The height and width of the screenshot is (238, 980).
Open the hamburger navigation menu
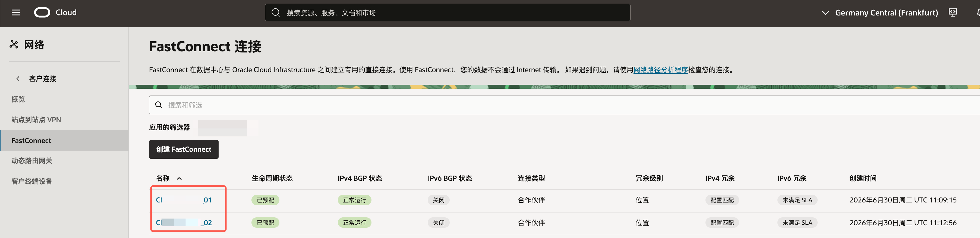click(x=15, y=12)
